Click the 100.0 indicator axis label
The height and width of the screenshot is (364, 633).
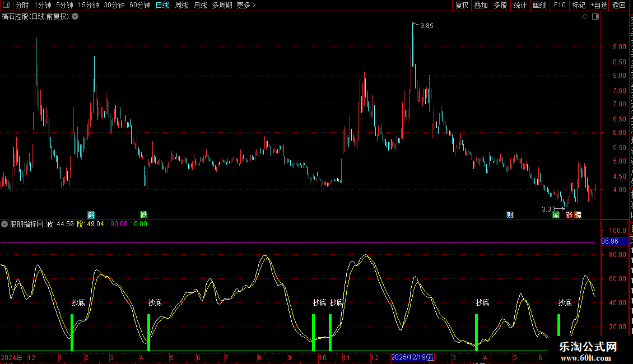click(x=618, y=230)
